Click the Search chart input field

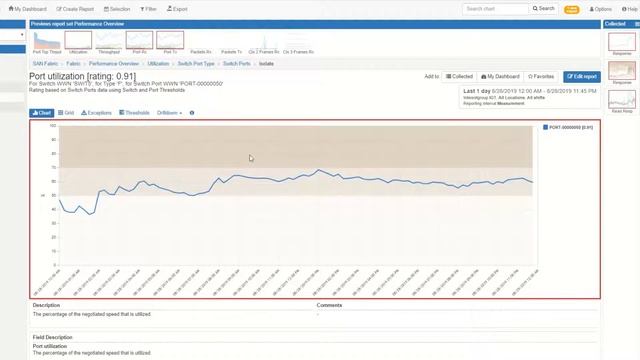(x=496, y=9)
